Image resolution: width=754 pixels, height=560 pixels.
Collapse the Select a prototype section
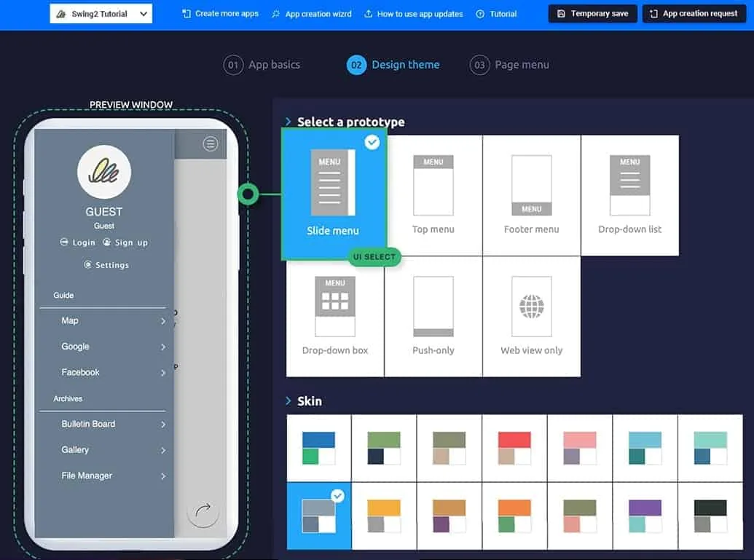tap(288, 122)
